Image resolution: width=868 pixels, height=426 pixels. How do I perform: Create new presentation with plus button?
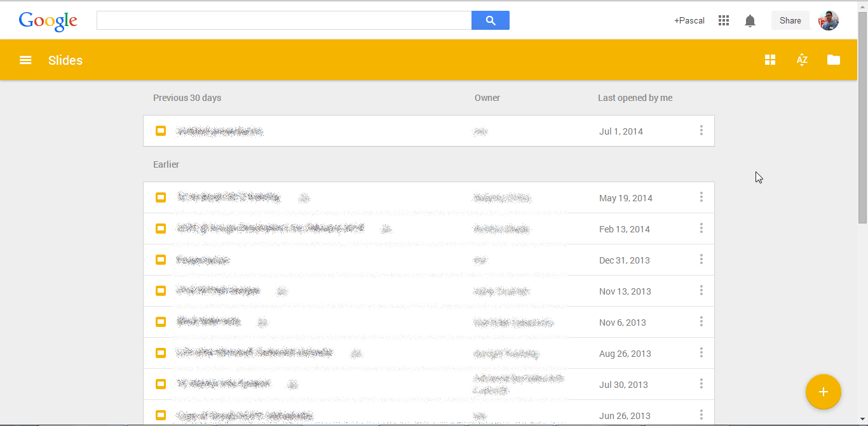(823, 392)
